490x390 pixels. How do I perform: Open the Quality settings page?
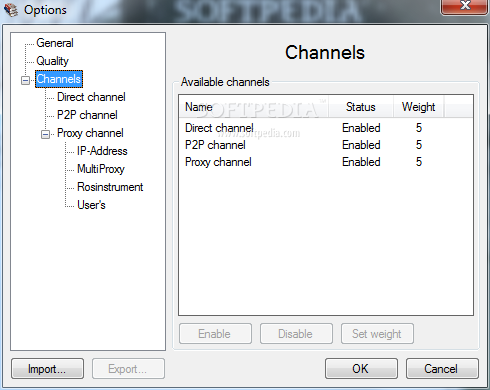(52, 61)
